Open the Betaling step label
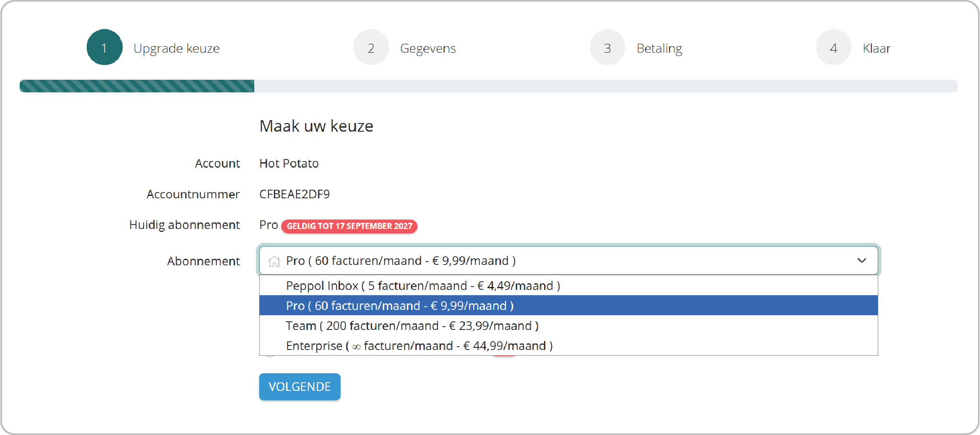Screen dimensions: 980x435 659,48
